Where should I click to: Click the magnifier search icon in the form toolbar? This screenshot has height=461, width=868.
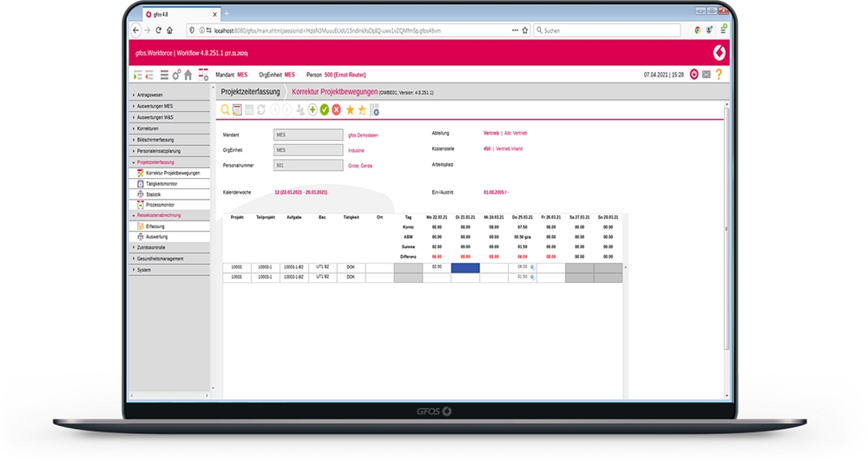click(225, 110)
